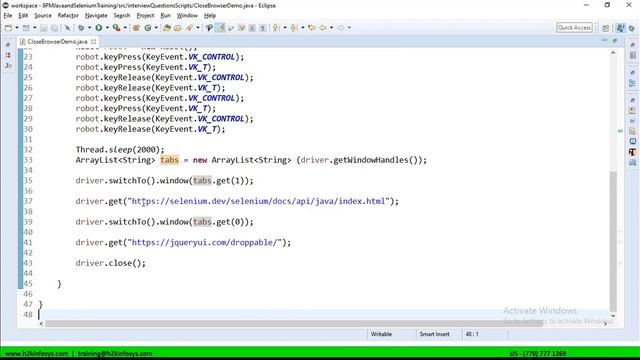The image size is (640, 360).
Task: Click the Smart Insert status entry
Action: pos(434,334)
